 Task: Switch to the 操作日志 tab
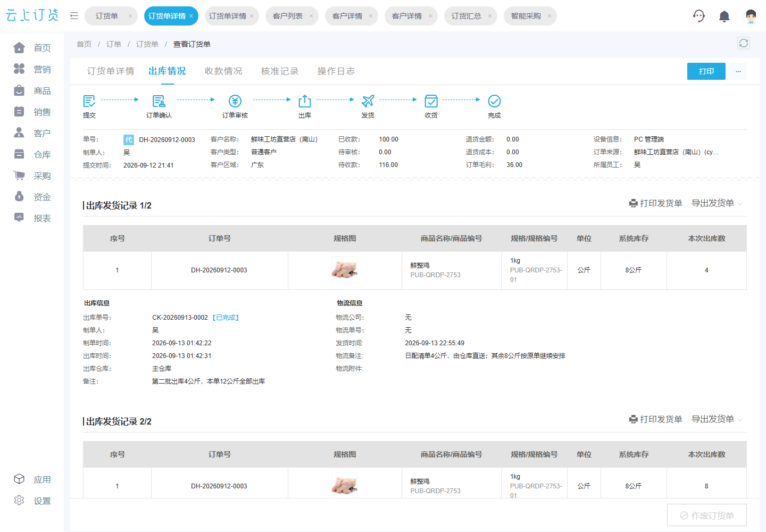(x=336, y=71)
